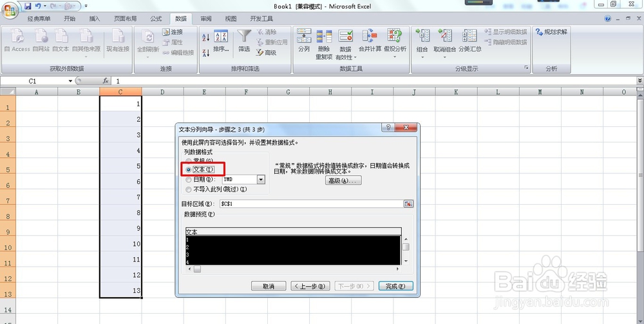
Task: Click the fx insert function icon
Action: coord(106,81)
